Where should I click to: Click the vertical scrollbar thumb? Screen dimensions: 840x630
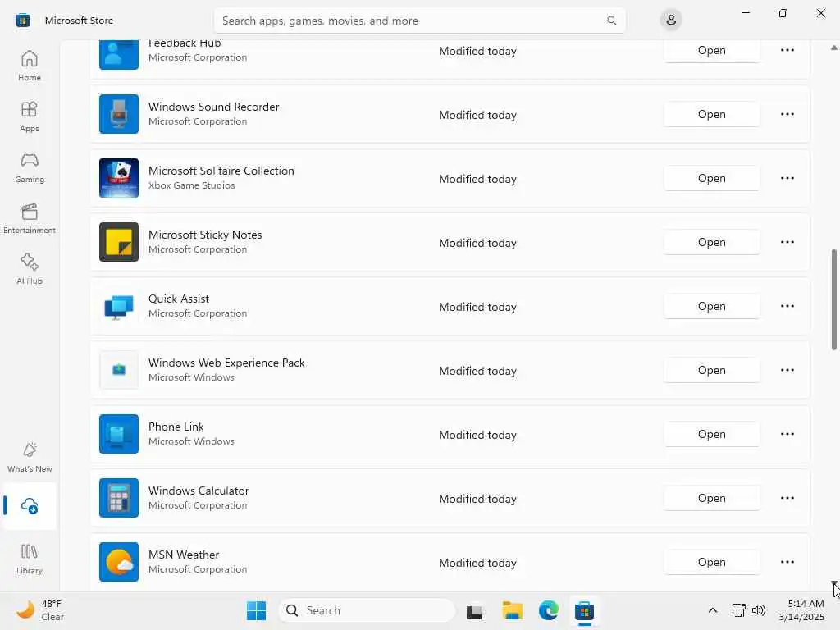pos(833,300)
